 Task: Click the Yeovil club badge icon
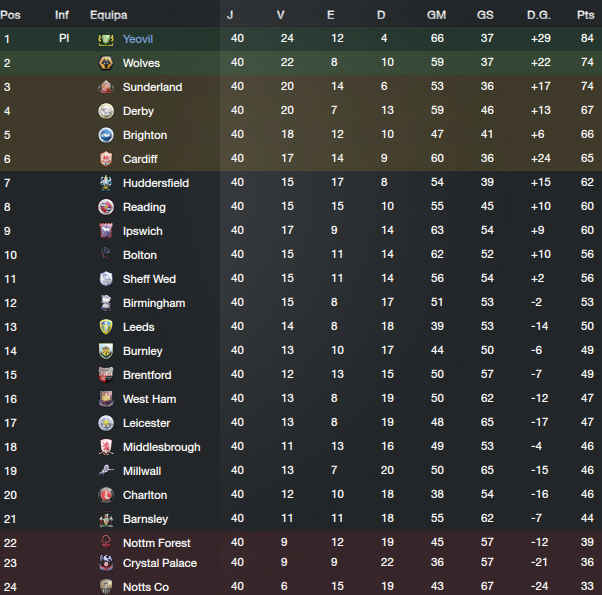(x=106, y=39)
